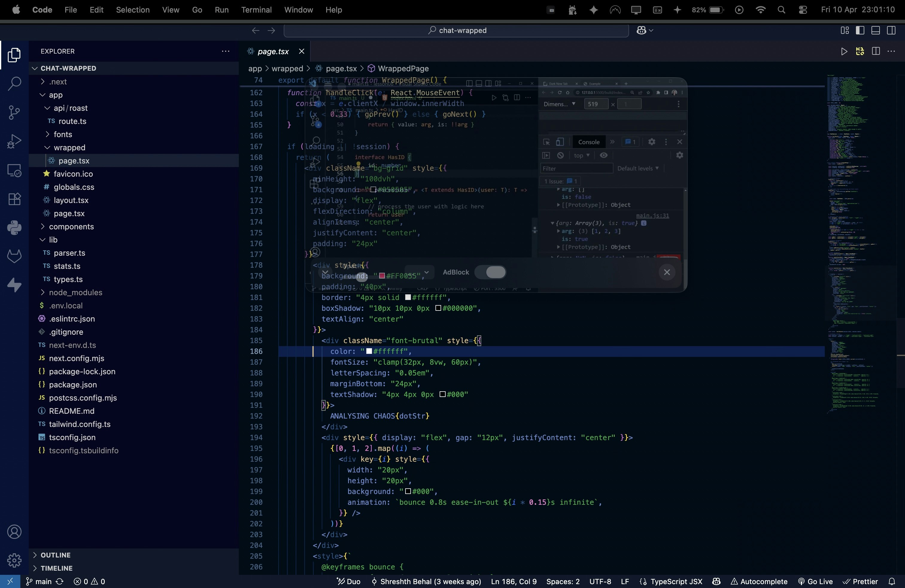Image resolution: width=905 pixels, height=588 pixels.
Task: Click the Split Editor Right icon
Action: (x=876, y=51)
